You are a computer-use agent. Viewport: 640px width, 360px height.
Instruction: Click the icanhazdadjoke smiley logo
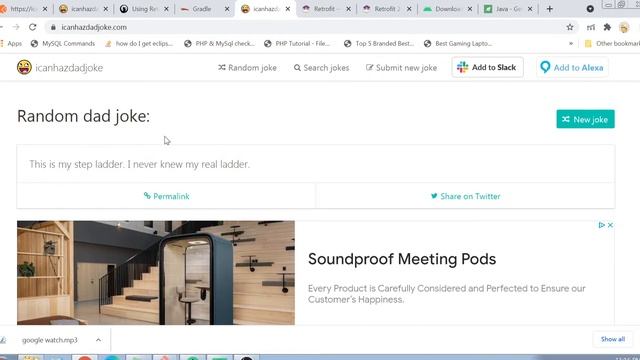point(24,67)
